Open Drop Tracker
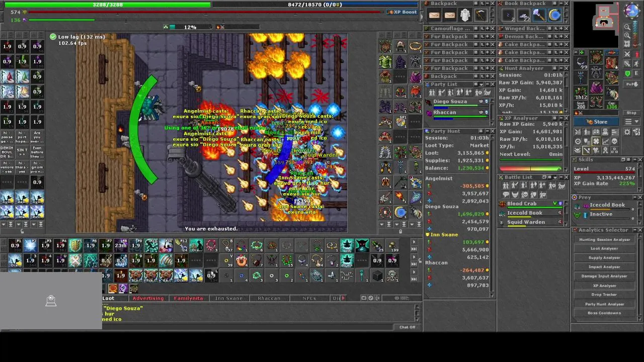The image size is (644, 362). [604, 295]
